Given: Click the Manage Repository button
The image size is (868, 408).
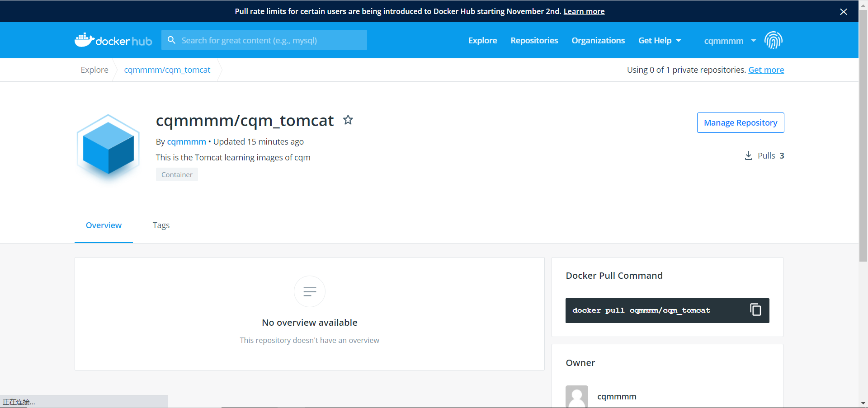Looking at the screenshot, I should point(741,122).
